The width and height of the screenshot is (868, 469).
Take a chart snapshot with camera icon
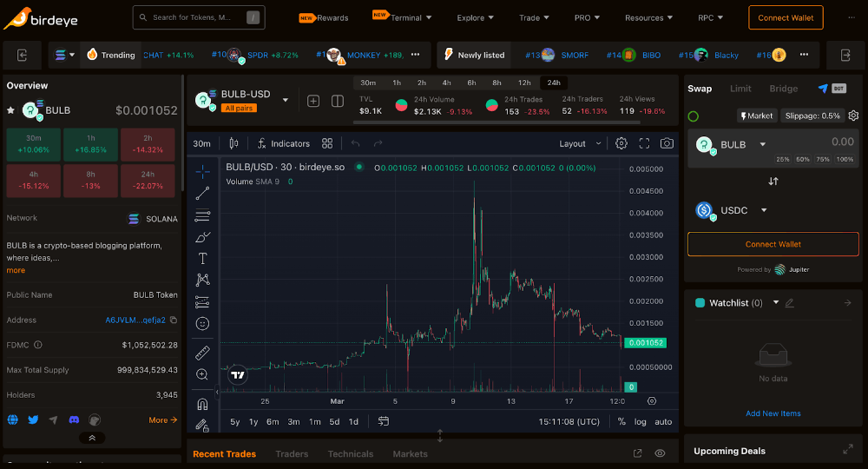667,143
